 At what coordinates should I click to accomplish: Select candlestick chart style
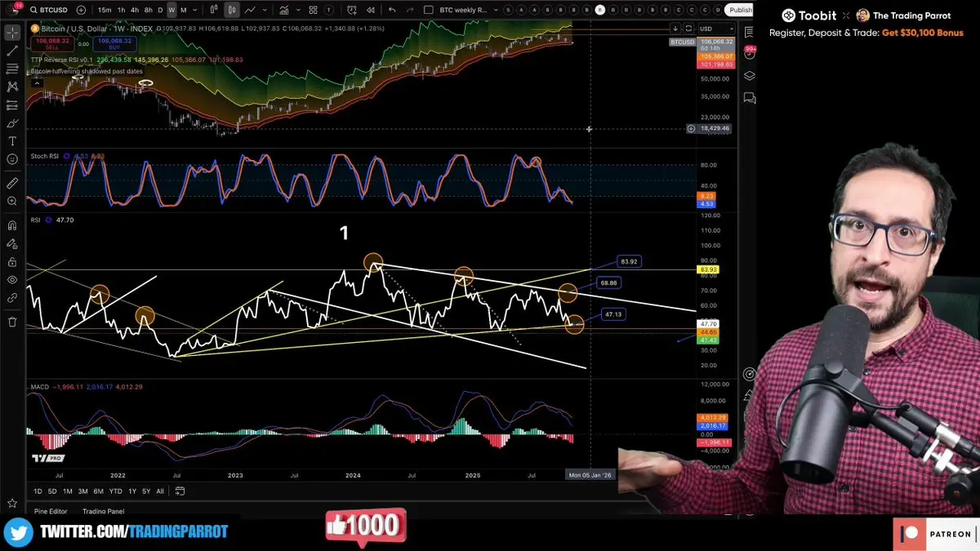232,10
